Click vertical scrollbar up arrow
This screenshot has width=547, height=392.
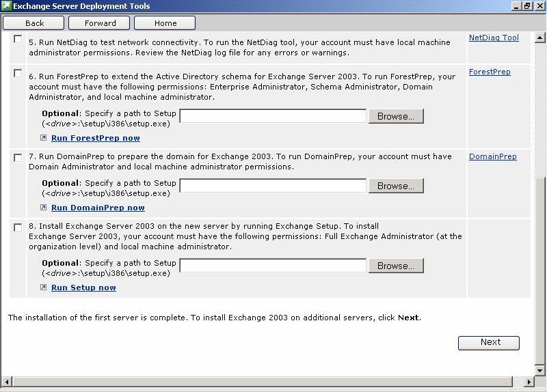coord(540,38)
